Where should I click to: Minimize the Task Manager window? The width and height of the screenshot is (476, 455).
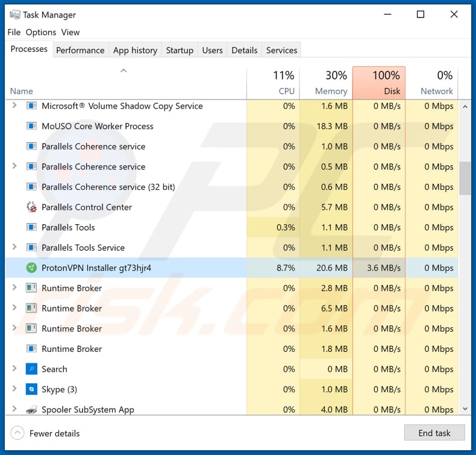pos(387,14)
